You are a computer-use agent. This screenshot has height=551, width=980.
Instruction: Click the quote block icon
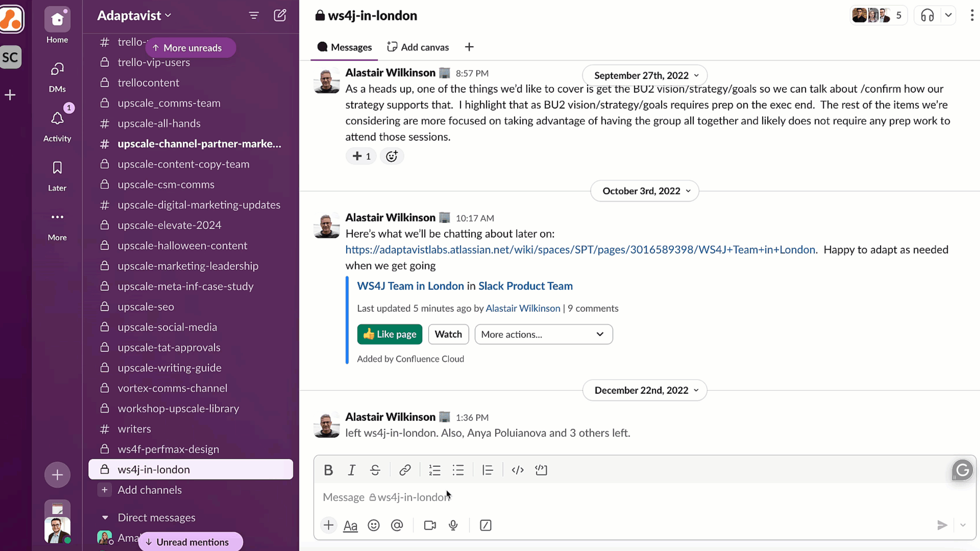[x=488, y=470]
